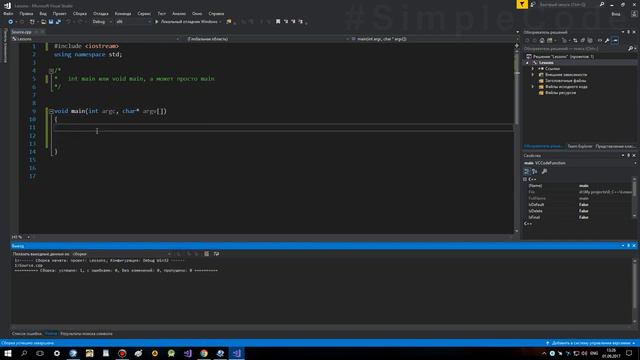Expand the Файлы исходного кода folder
This screenshot has height=360, width=640.
tap(533, 87)
